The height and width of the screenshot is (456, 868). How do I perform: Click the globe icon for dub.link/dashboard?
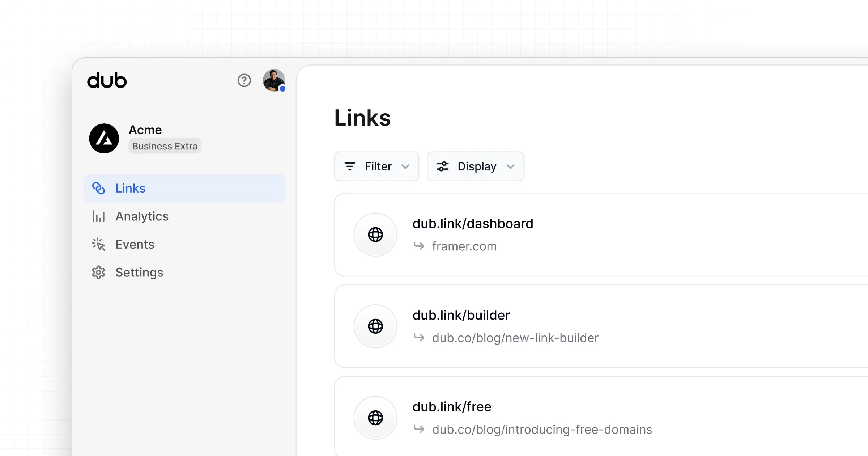click(375, 235)
